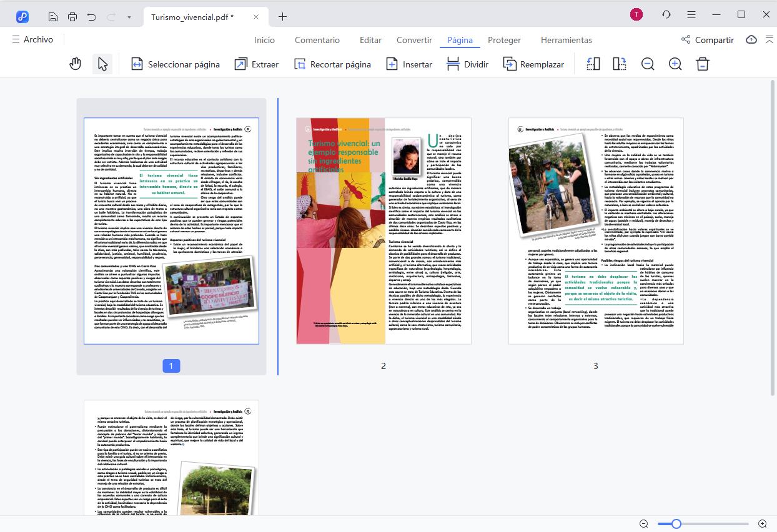The image size is (777, 532).
Task: Rotate page left icon
Action: click(x=593, y=64)
